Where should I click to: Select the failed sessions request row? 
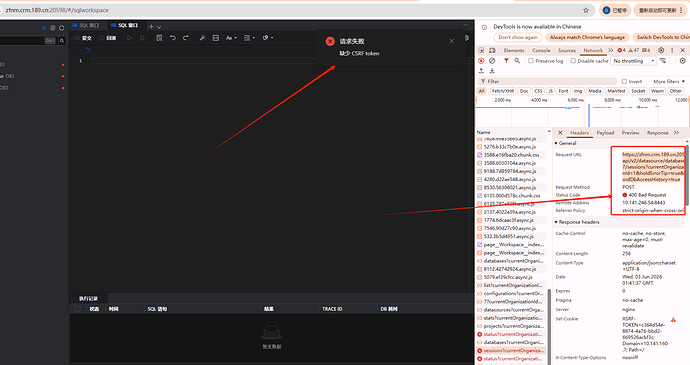(511, 351)
